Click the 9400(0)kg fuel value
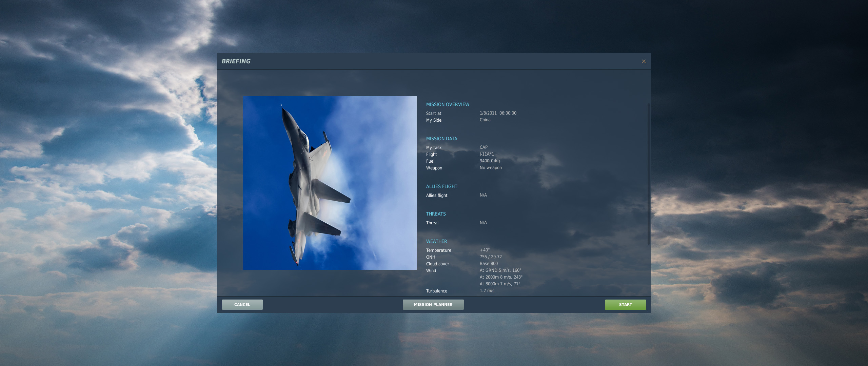Image resolution: width=868 pixels, height=366 pixels. click(490, 161)
